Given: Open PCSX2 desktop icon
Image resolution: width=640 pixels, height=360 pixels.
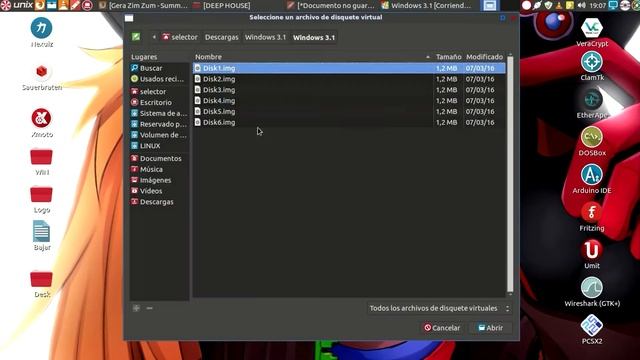Looking at the screenshot, I should coord(592,329).
